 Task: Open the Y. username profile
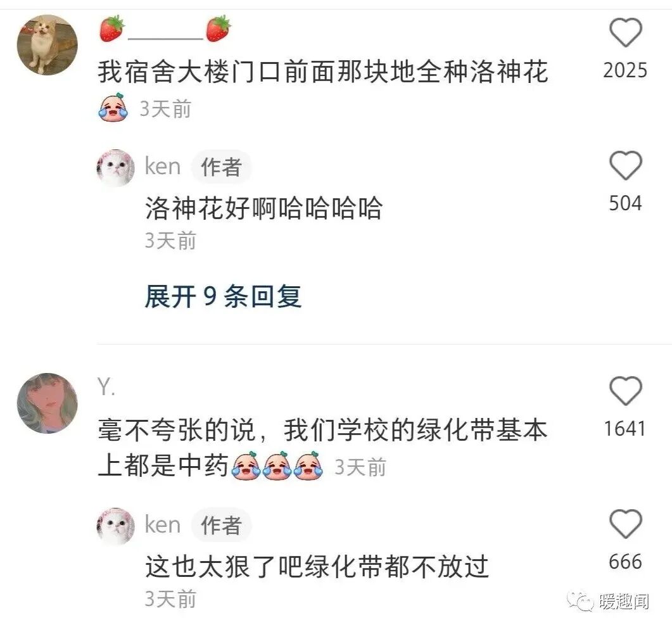(x=106, y=387)
